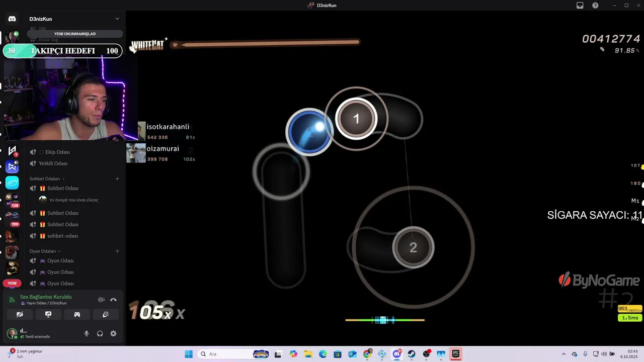Disconnect from voice with the hang-up icon
This screenshot has height=362, width=644.
pos(113,300)
